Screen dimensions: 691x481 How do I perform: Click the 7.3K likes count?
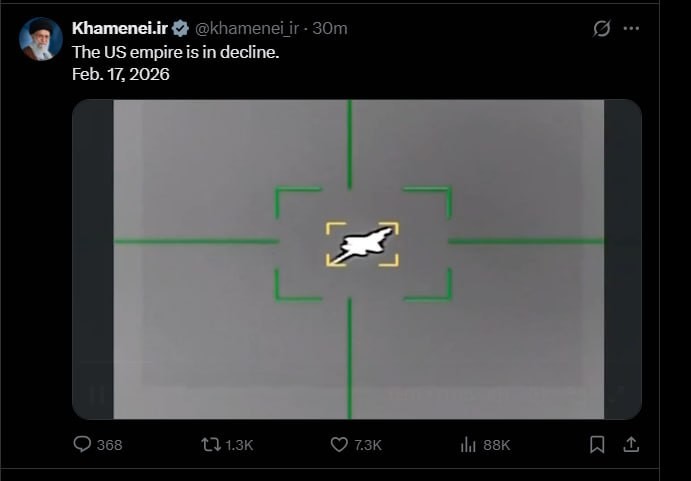(368, 445)
